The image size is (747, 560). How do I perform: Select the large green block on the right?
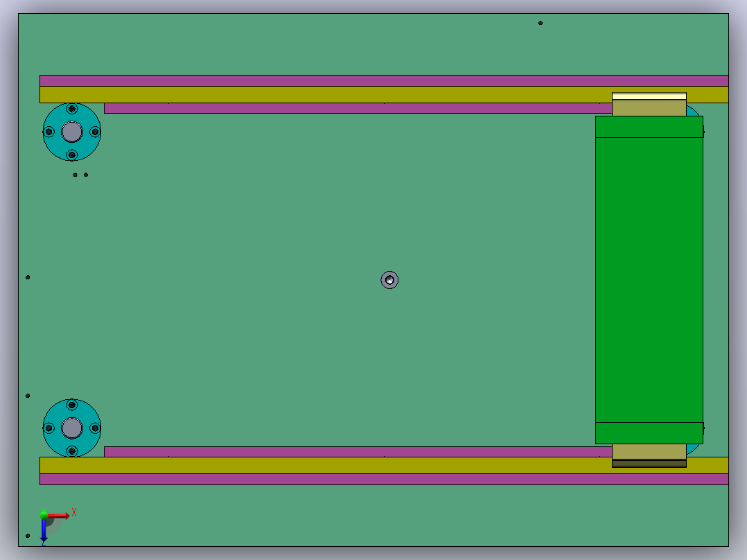(x=649, y=280)
